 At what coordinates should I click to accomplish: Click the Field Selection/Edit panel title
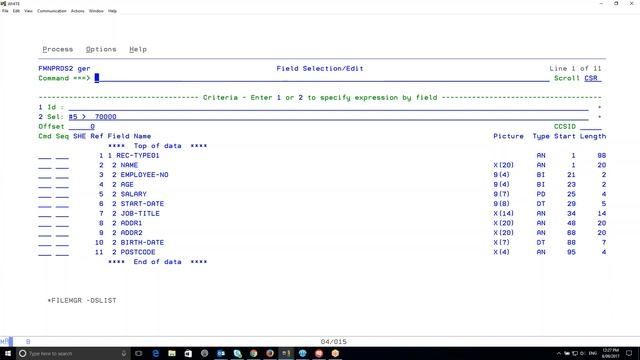pyautogui.click(x=320, y=69)
